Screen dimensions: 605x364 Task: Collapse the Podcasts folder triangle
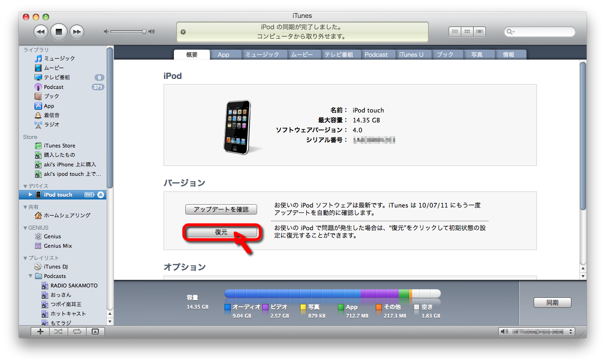[31, 276]
